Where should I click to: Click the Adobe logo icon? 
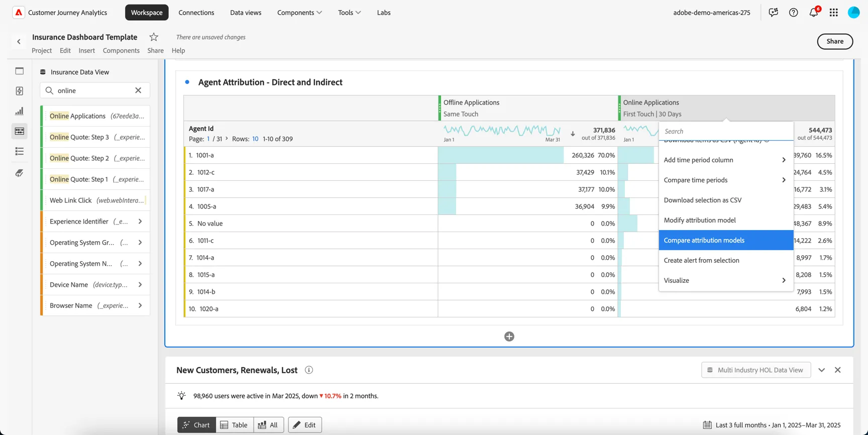click(x=19, y=13)
